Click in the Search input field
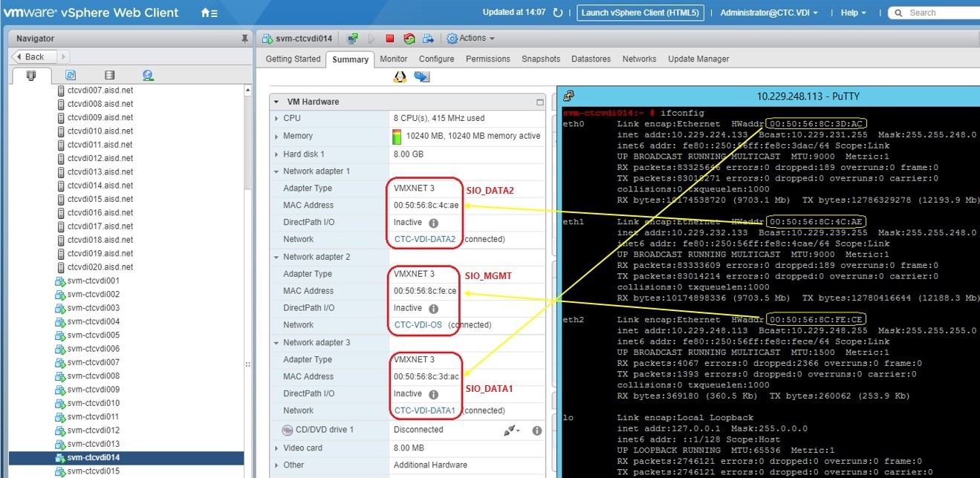The width and height of the screenshot is (980, 478). click(x=936, y=13)
